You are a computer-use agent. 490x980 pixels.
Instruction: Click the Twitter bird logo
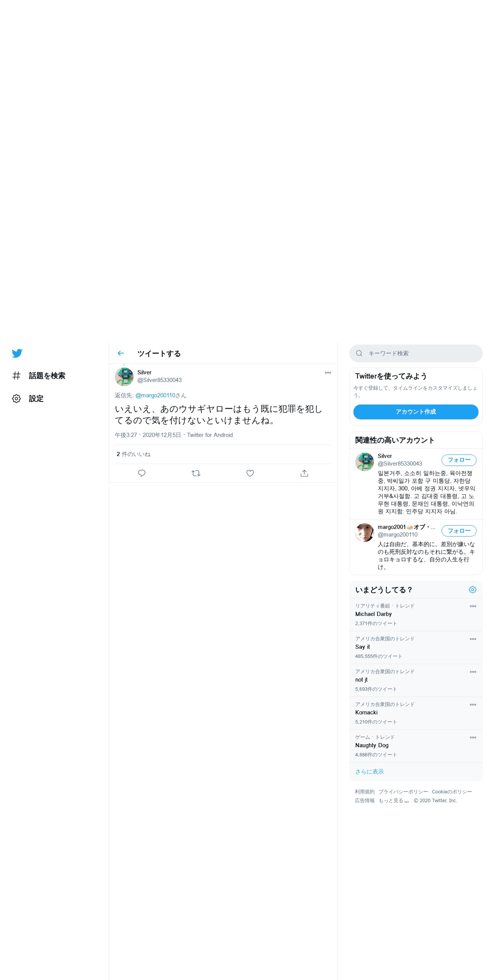point(17,353)
